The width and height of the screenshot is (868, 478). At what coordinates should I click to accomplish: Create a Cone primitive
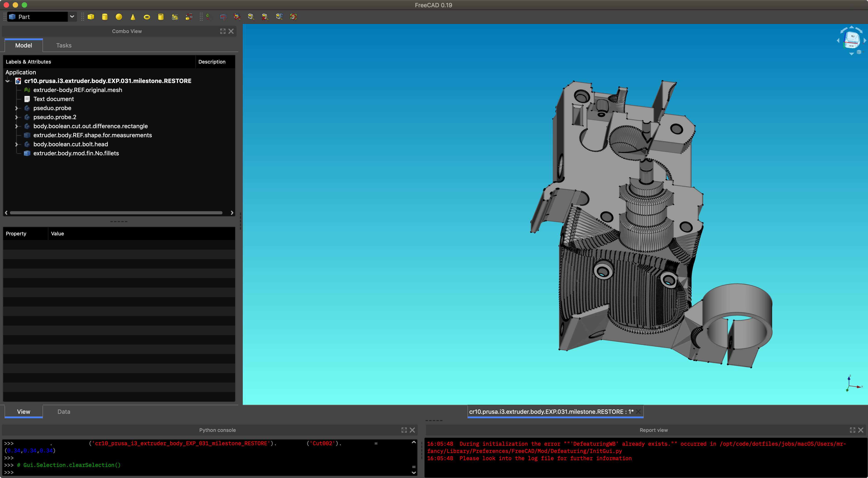[133, 17]
